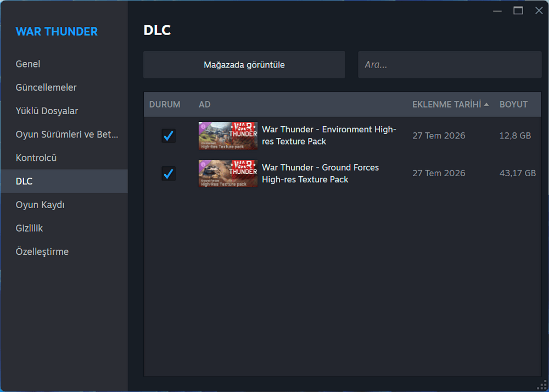Click the 12,8 GB size value
The width and height of the screenshot is (549, 392).
coord(515,136)
